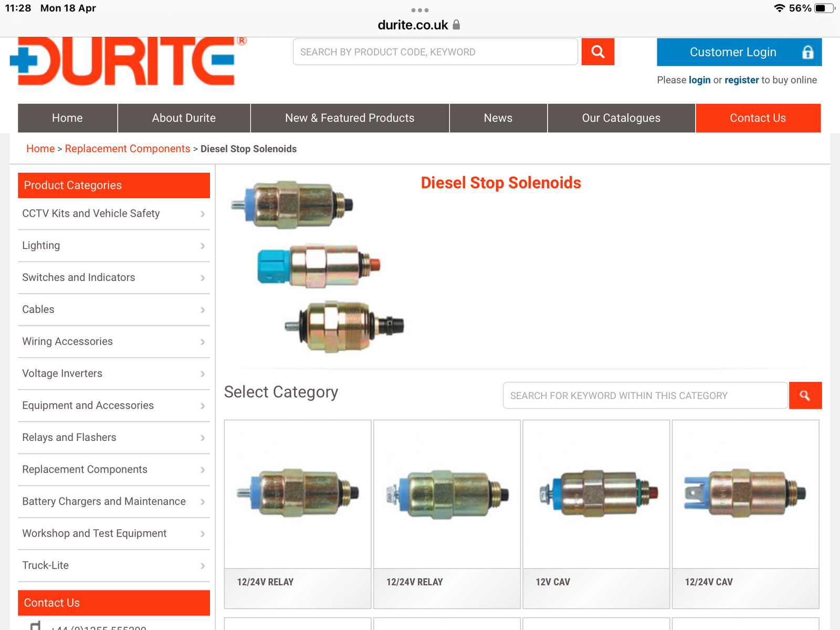The height and width of the screenshot is (630, 840).
Task: Tap the Durite logo
Action: 128,61
